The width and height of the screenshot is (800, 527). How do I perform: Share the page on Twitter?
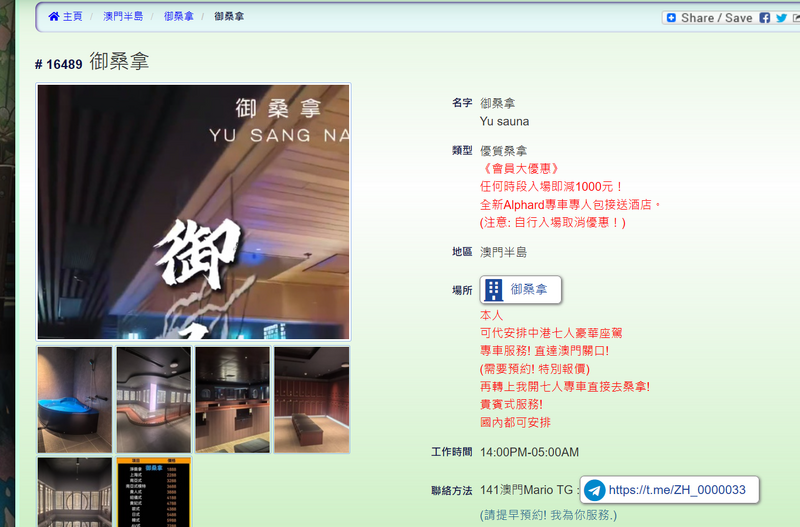click(781, 18)
